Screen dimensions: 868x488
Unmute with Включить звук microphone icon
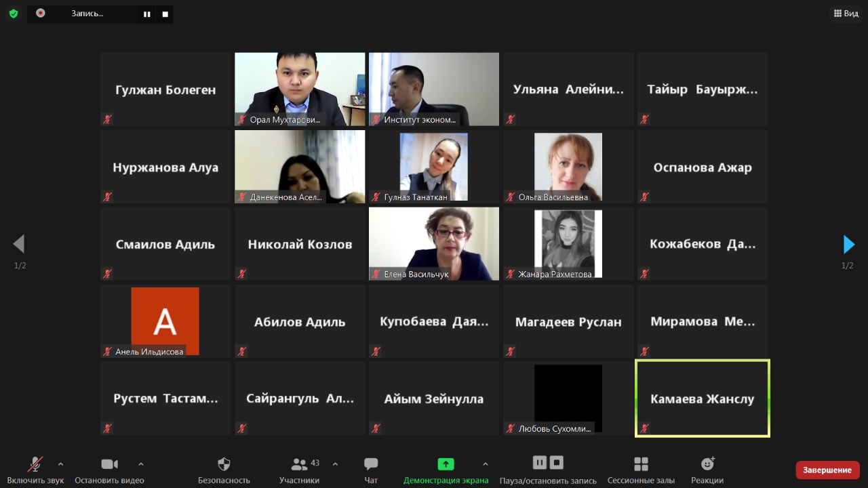(x=35, y=464)
